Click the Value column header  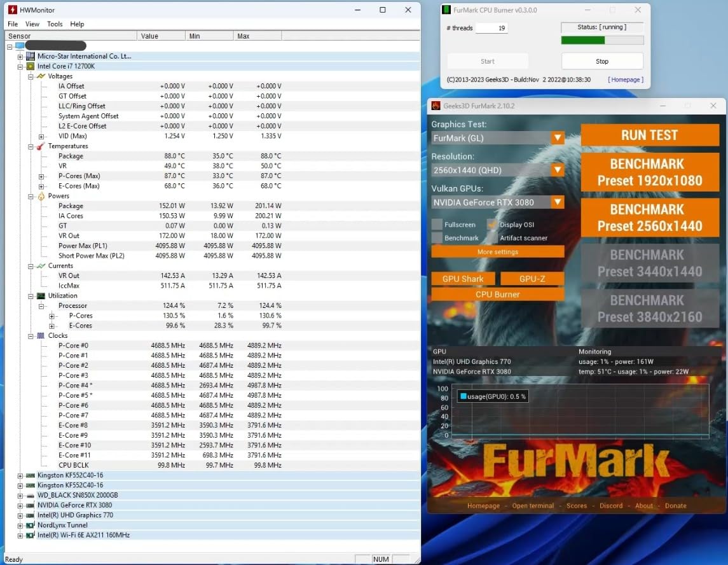tap(161, 36)
